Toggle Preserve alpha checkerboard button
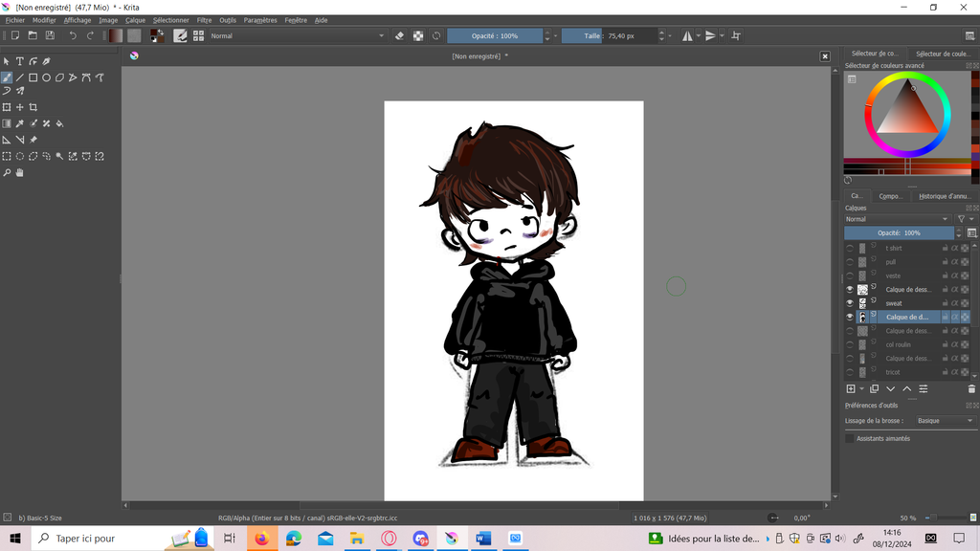Viewport: 980px width, 551px height. 418,35
